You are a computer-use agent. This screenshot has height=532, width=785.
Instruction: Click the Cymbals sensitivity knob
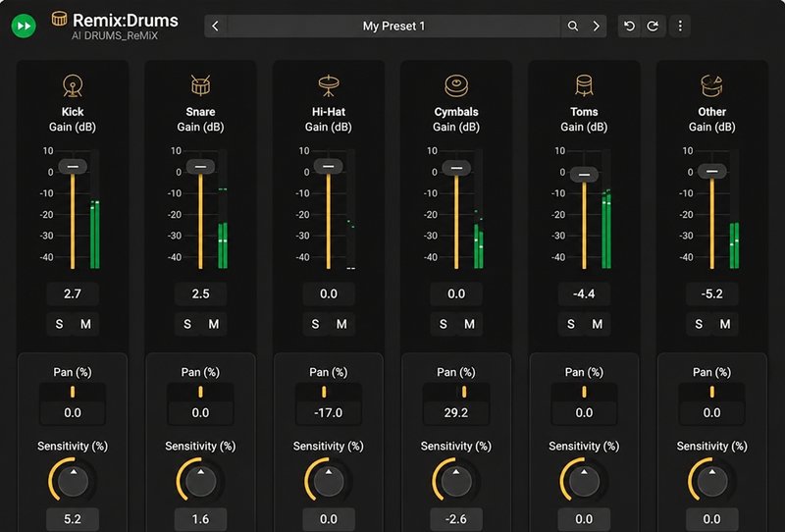click(x=456, y=481)
